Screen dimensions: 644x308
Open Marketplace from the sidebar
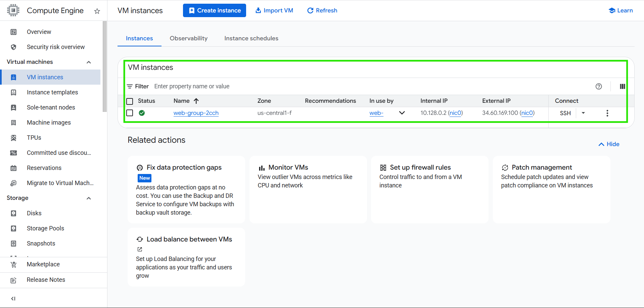[x=43, y=264]
